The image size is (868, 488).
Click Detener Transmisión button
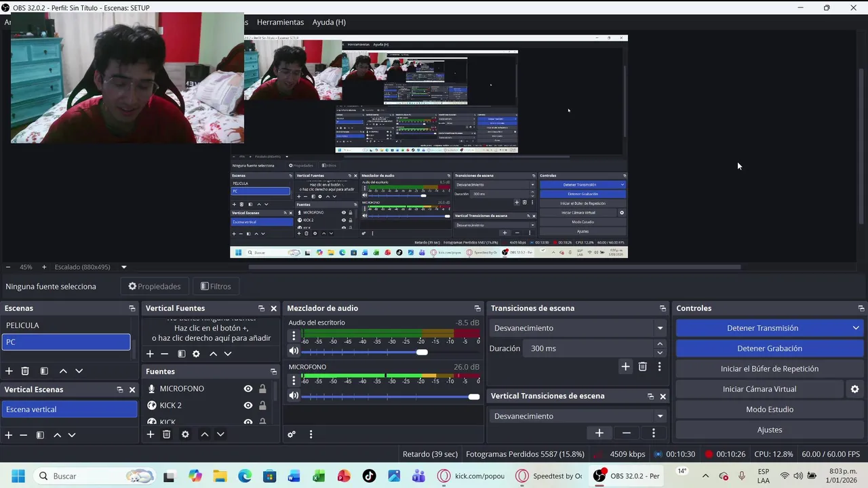(762, 328)
